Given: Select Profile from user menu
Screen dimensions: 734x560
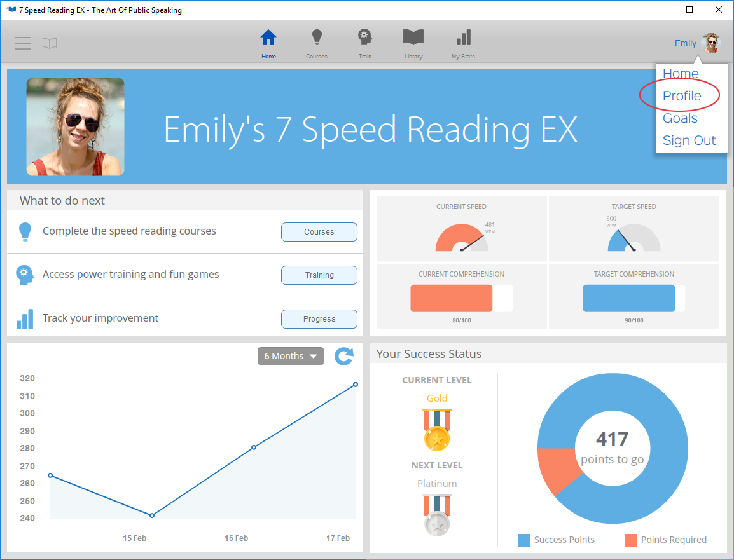Looking at the screenshot, I should point(682,96).
